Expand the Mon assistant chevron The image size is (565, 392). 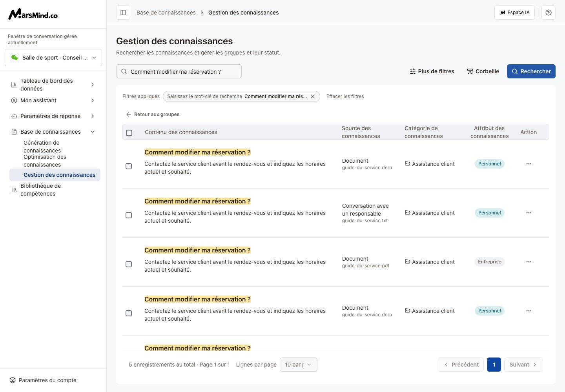pyautogui.click(x=93, y=100)
